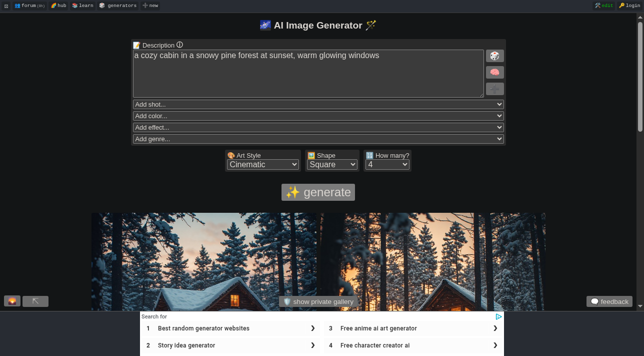Click the scrollbar up arrow
This screenshot has width=644, height=356.
[640, 17]
